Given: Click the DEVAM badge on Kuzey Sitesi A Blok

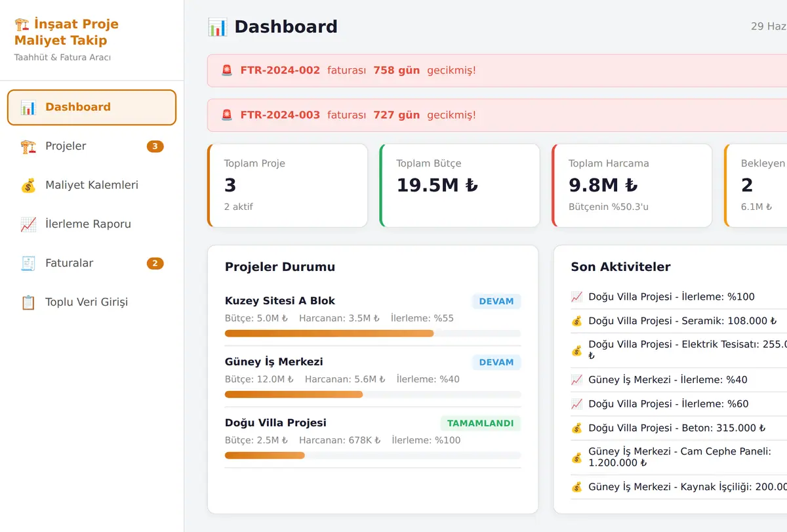Looking at the screenshot, I should (x=496, y=301).
